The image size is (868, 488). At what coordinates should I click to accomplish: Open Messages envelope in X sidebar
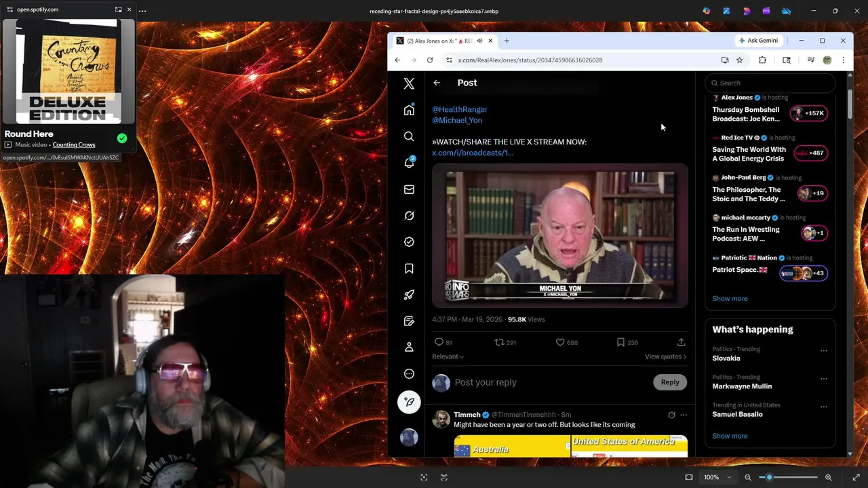pos(409,189)
